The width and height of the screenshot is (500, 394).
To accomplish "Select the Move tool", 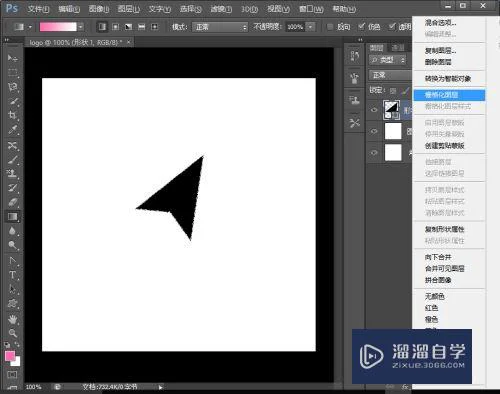I will point(12,58).
